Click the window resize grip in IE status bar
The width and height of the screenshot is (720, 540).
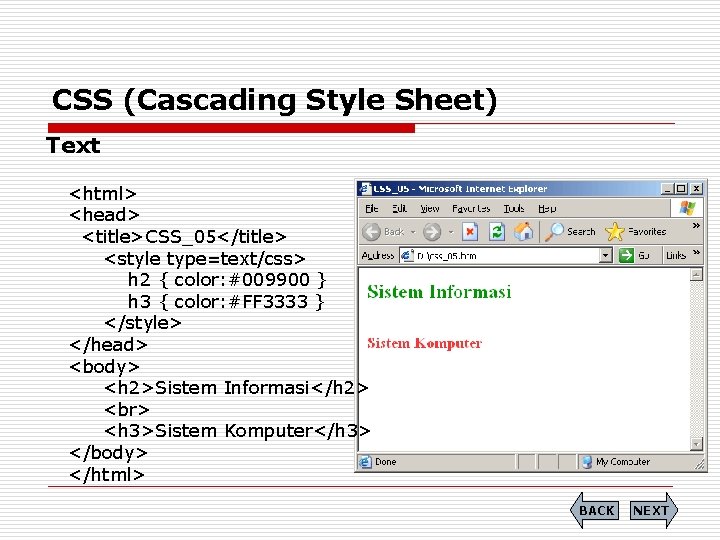(699, 464)
